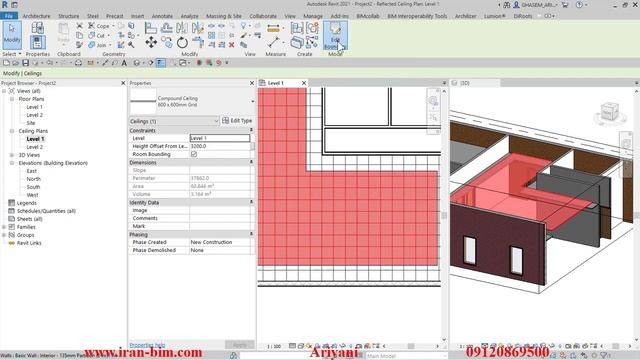Open the Collaborate ribbon tab

pos(263,16)
